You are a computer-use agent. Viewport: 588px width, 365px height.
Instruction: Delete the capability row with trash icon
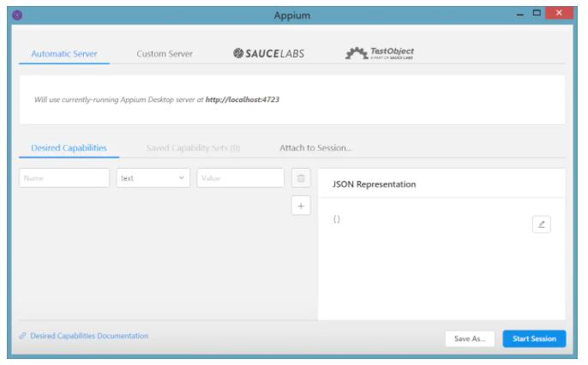301,178
